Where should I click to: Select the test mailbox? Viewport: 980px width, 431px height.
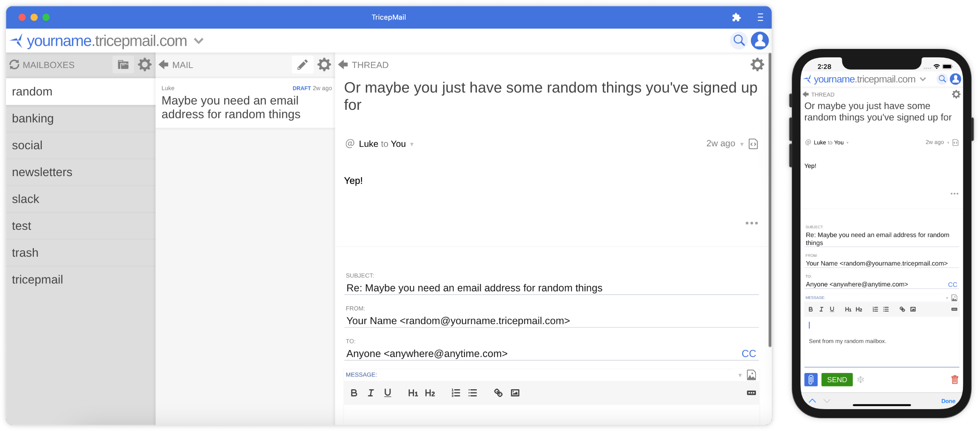coord(80,226)
